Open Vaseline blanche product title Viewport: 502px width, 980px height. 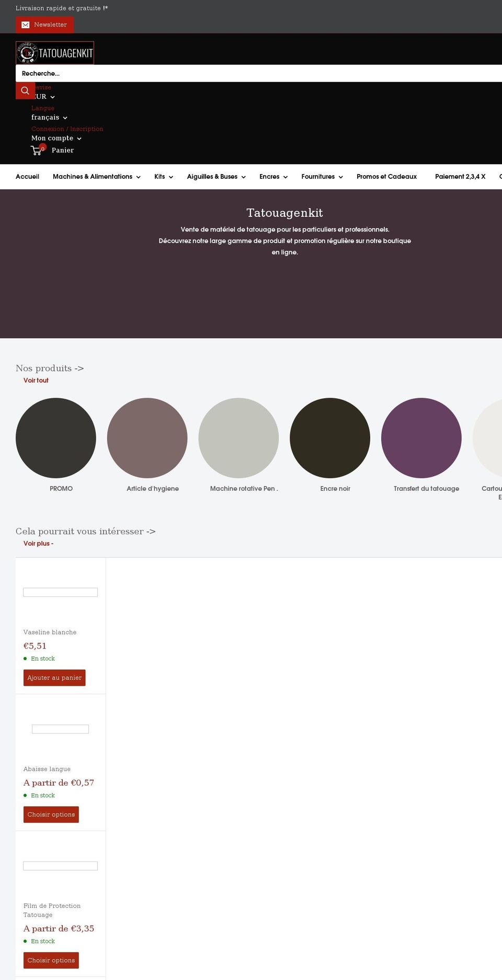pyautogui.click(x=50, y=632)
